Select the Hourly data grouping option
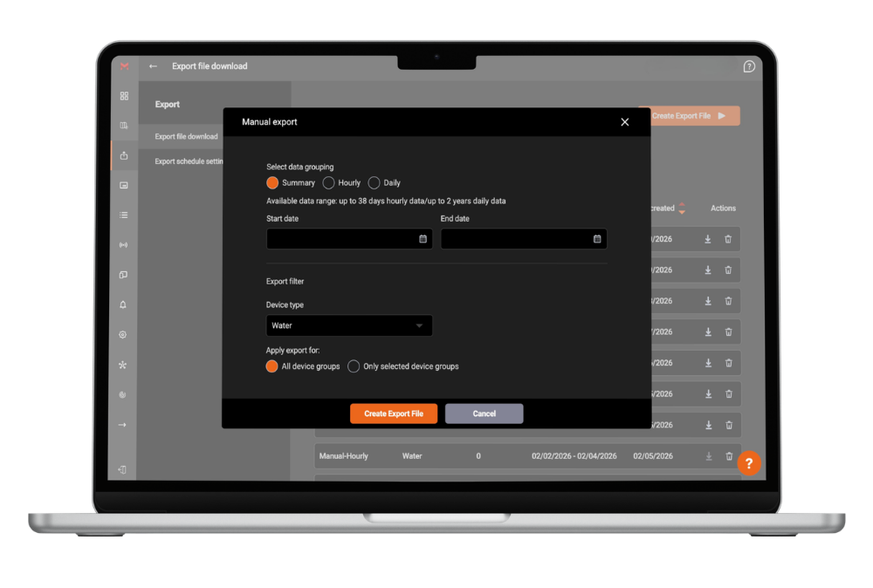Image resolution: width=873 pixels, height=588 pixels. click(x=329, y=183)
